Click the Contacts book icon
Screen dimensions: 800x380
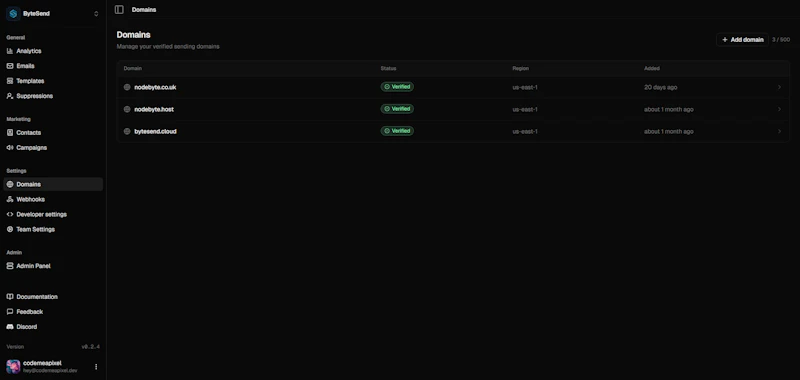point(10,133)
